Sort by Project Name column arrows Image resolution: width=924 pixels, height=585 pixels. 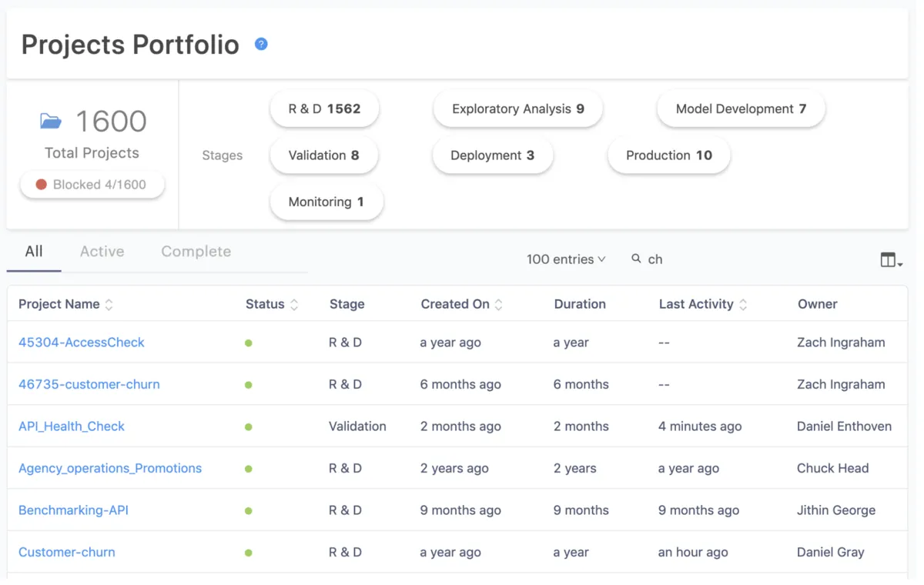click(x=109, y=305)
